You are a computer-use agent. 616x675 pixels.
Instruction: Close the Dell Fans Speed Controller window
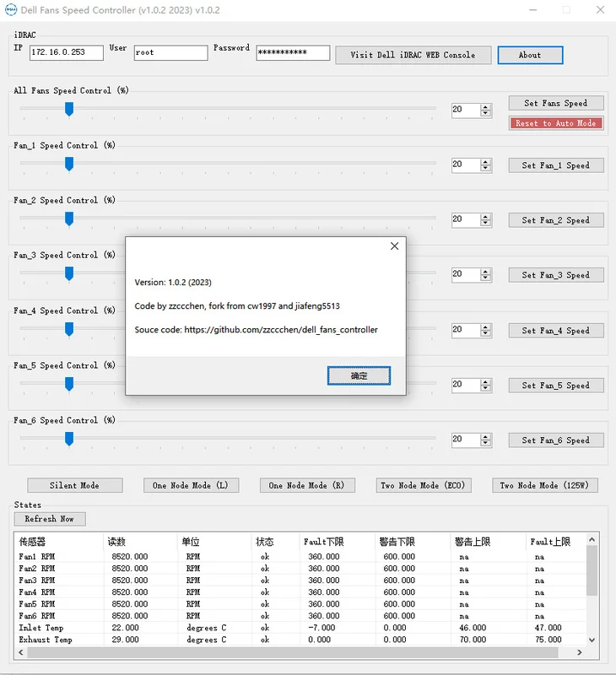pyautogui.click(x=600, y=10)
